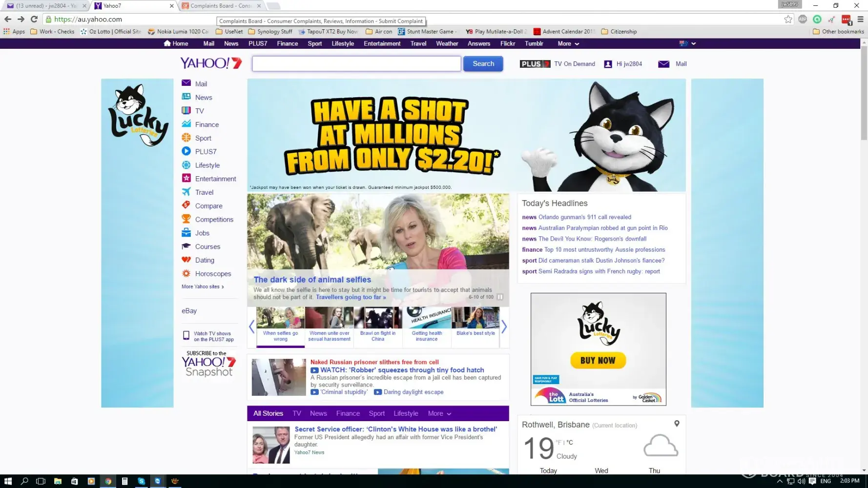The image size is (868, 488).
Task: Expand the More menu in top navigation
Action: click(x=568, y=43)
